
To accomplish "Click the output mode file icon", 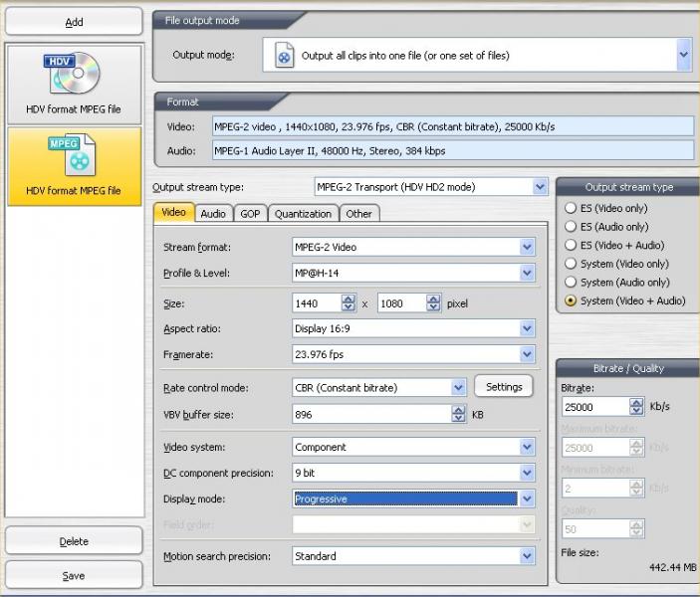I will click(284, 56).
